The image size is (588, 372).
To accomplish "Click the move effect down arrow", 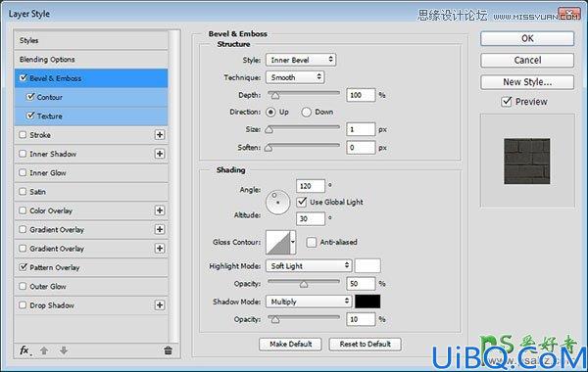I will [64, 350].
